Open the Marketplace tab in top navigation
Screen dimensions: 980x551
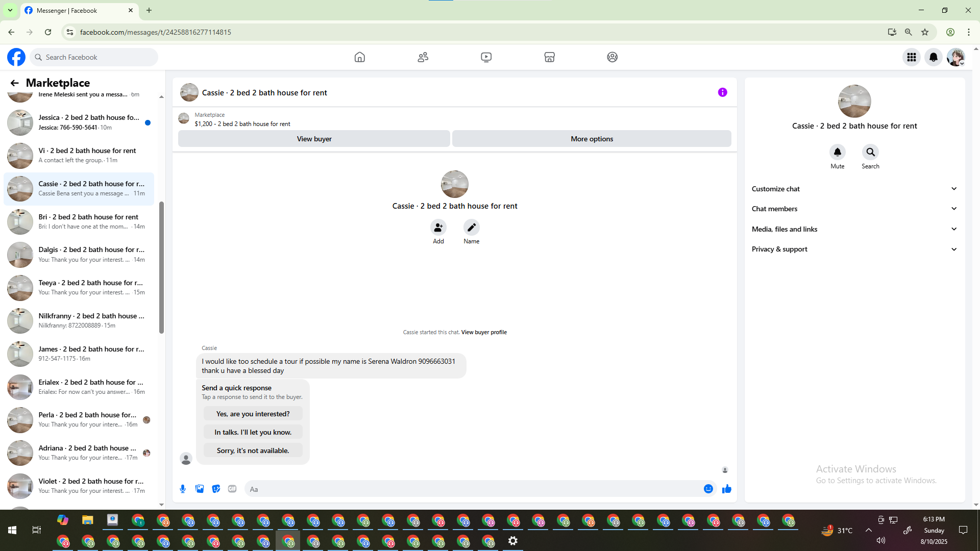pyautogui.click(x=549, y=57)
